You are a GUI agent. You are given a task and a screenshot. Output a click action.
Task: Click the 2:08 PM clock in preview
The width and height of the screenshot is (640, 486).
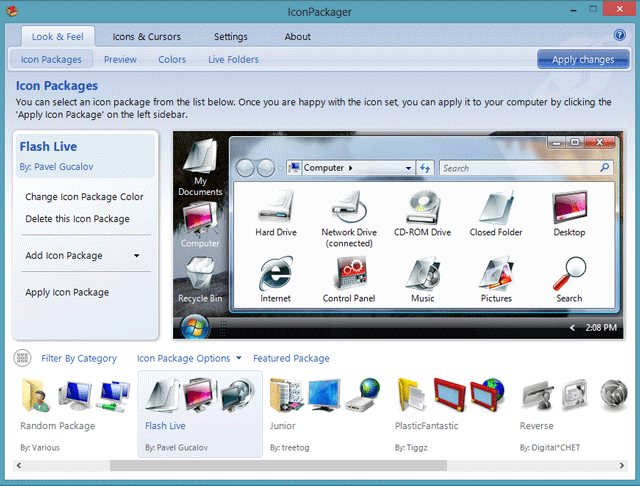point(601,327)
